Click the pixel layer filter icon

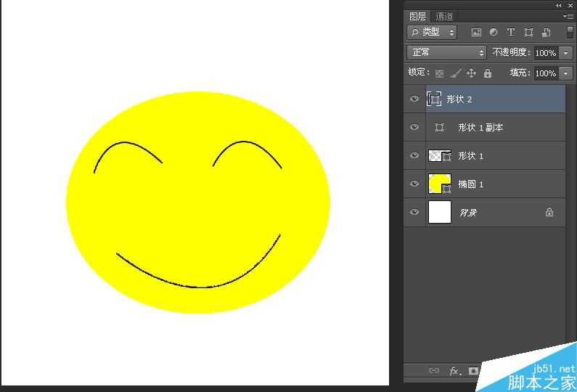(476, 32)
